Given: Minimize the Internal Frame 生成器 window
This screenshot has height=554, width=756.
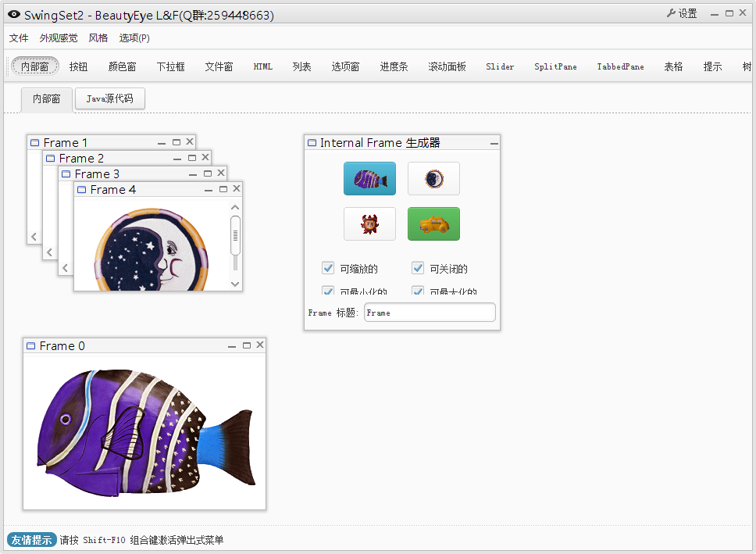Looking at the screenshot, I should pyautogui.click(x=494, y=143).
